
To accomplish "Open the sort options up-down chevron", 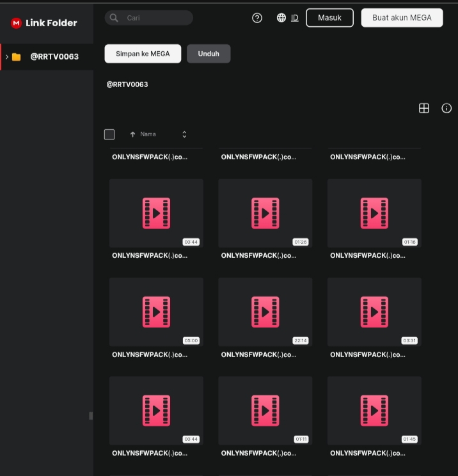I will click(x=184, y=134).
